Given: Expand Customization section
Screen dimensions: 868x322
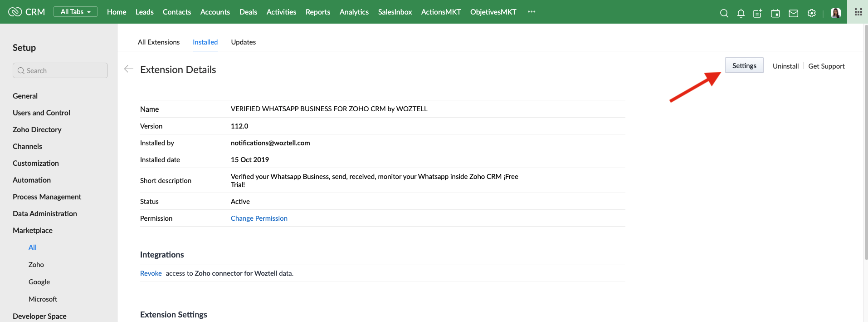Looking at the screenshot, I should 36,163.
